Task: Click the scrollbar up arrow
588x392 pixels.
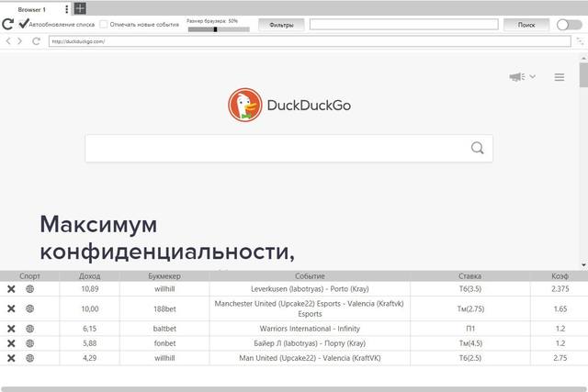Action: click(583, 58)
